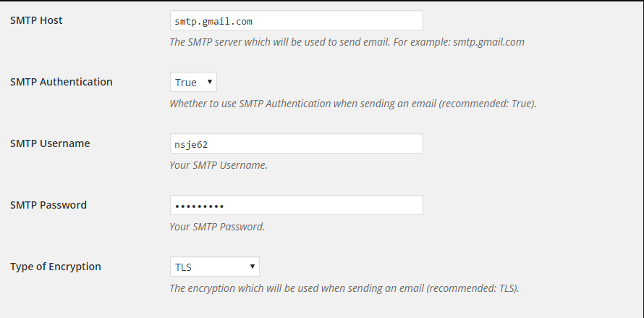The width and height of the screenshot is (644, 318).
Task: Click the arrow on the TLS select box
Action: point(252,267)
